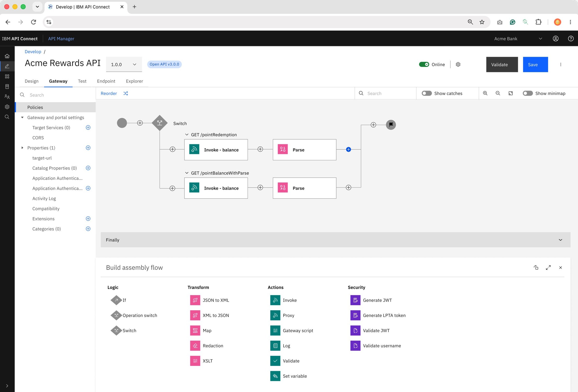Enable the Show minimap toggle
The width and height of the screenshot is (578, 392).
(x=527, y=93)
